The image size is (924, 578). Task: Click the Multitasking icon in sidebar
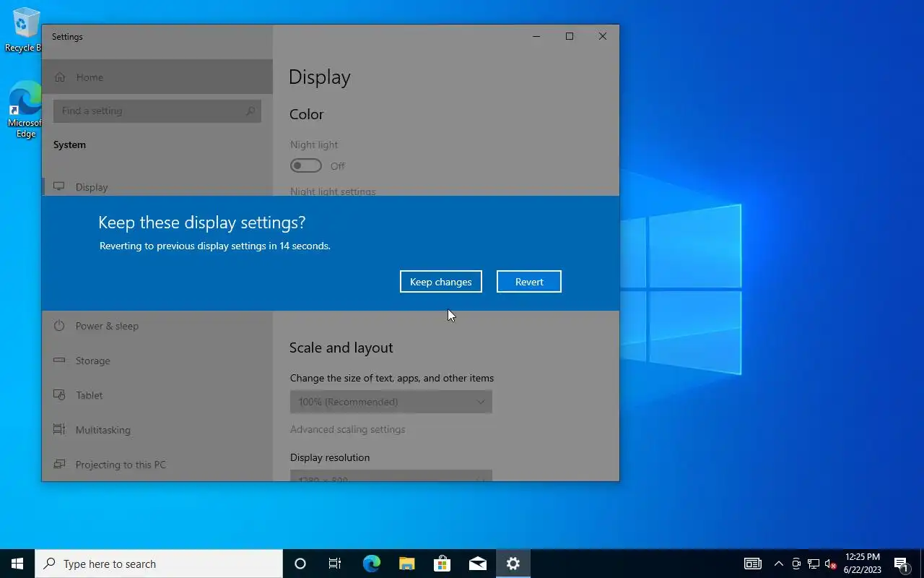coord(59,430)
